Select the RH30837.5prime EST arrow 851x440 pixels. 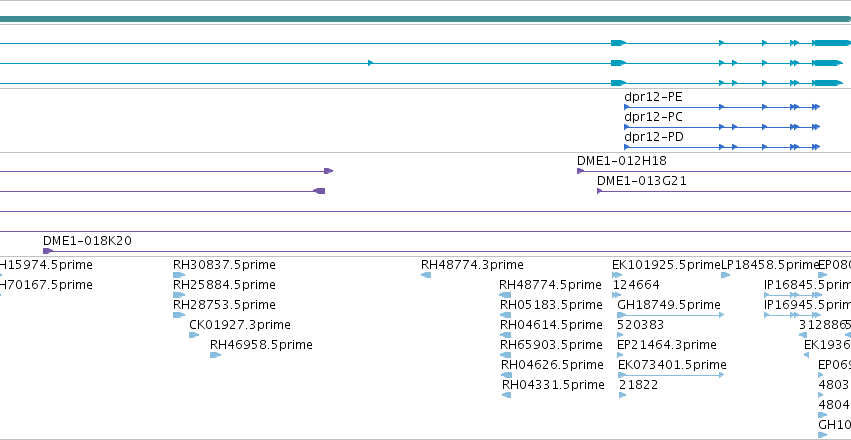point(179,275)
